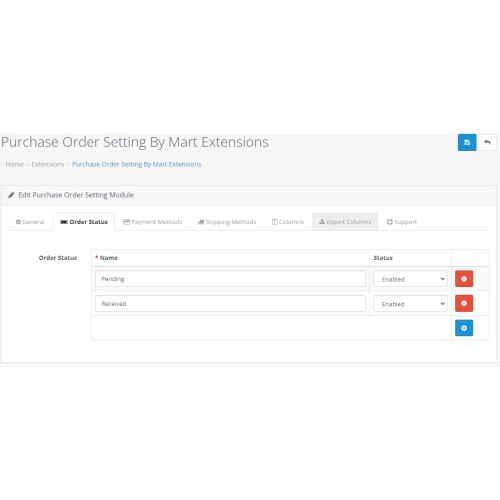Go to Home breadcrumb link

[x=15, y=164]
